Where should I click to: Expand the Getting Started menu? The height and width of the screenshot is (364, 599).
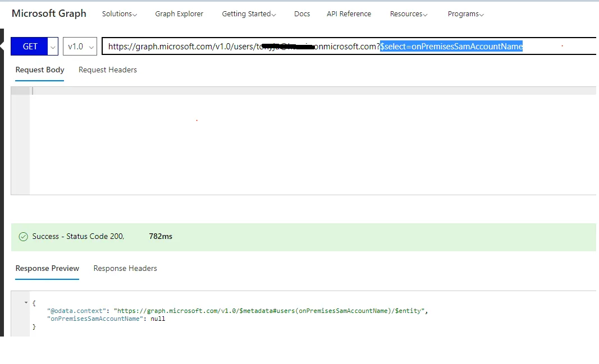[249, 13]
